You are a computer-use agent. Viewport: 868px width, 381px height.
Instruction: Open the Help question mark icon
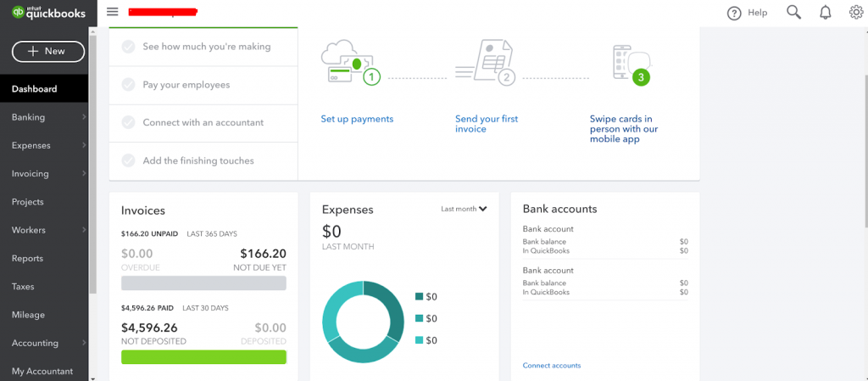(x=734, y=14)
